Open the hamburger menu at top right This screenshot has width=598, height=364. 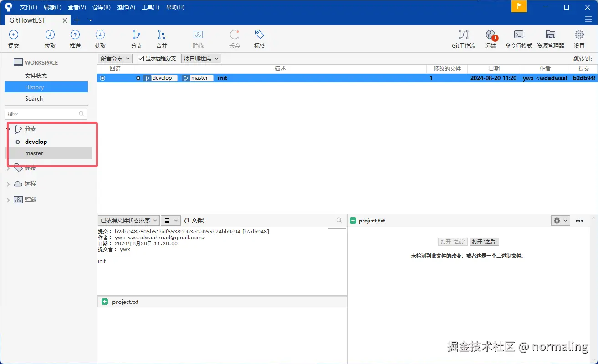click(x=588, y=20)
